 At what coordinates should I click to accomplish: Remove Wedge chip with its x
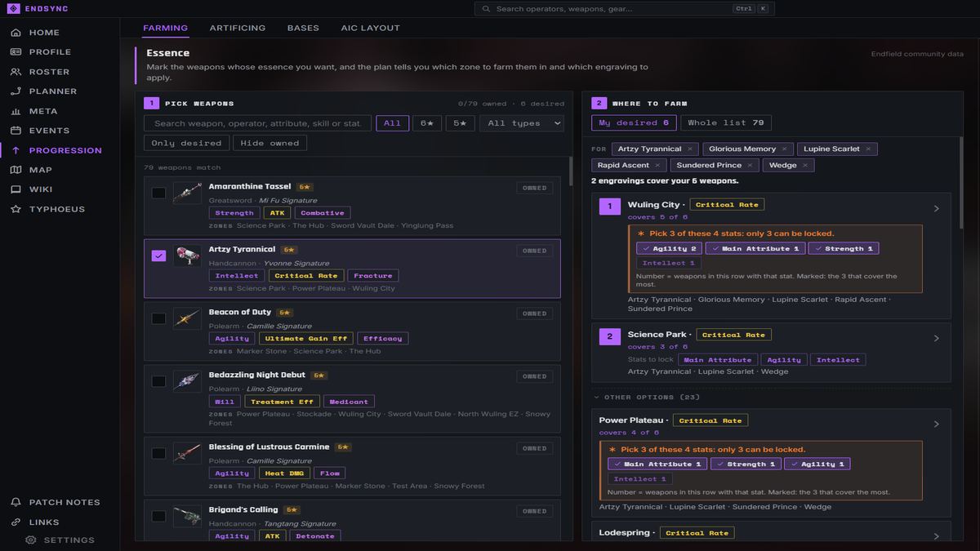click(x=805, y=166)
